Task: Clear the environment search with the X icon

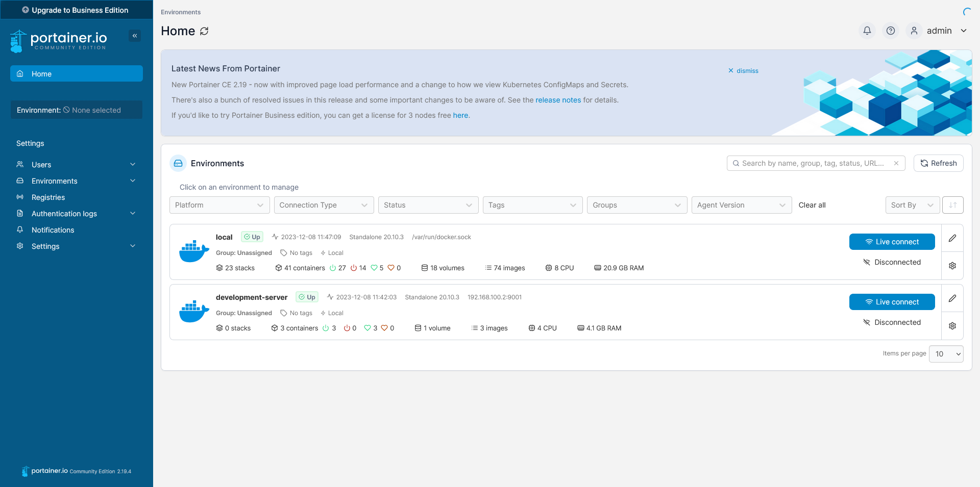Action: pos(897,163)
